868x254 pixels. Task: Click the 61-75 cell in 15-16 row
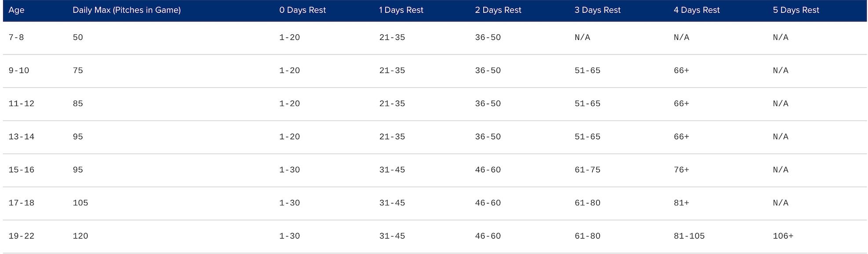[x=587, y=170]
